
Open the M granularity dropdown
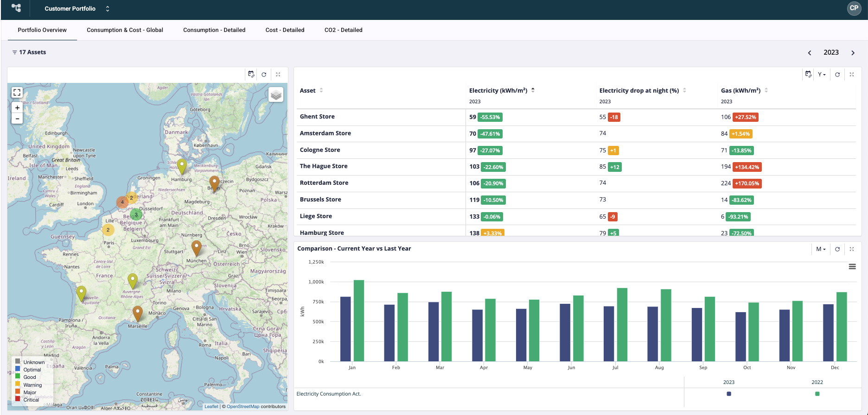tap(821, 249)
